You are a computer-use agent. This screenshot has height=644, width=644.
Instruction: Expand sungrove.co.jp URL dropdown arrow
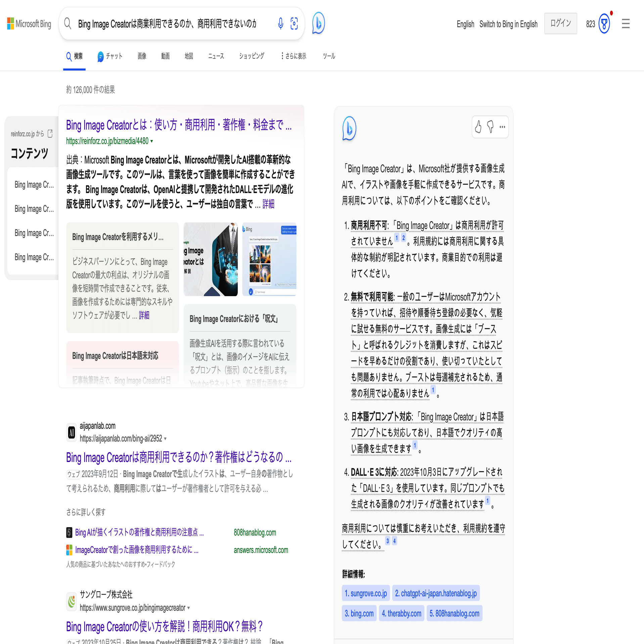point(188,608)
